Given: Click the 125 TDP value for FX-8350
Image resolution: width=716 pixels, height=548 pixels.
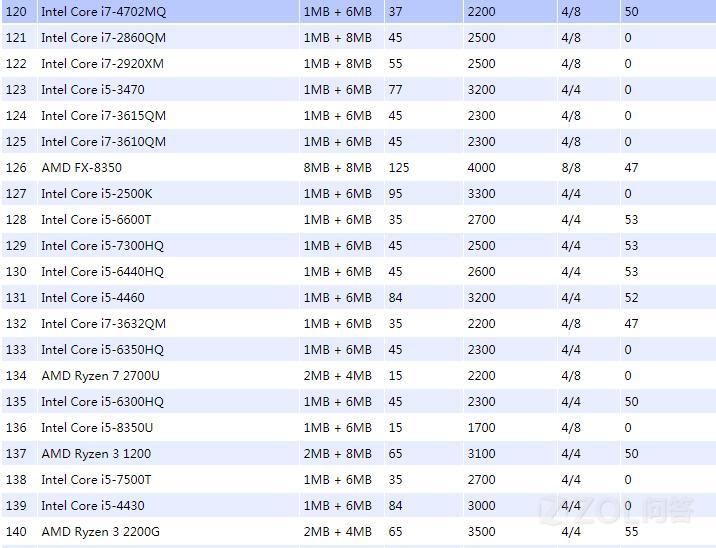Looking at the screenshot, I should click(x=398, y=167).
